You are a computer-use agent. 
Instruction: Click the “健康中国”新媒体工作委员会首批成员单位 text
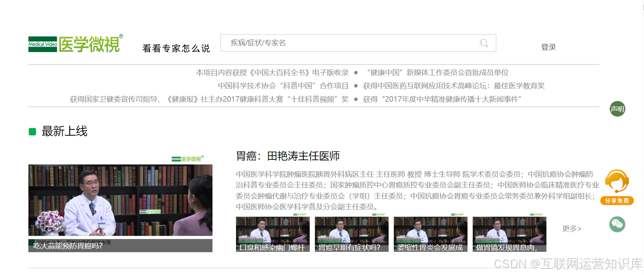point(438,73)
